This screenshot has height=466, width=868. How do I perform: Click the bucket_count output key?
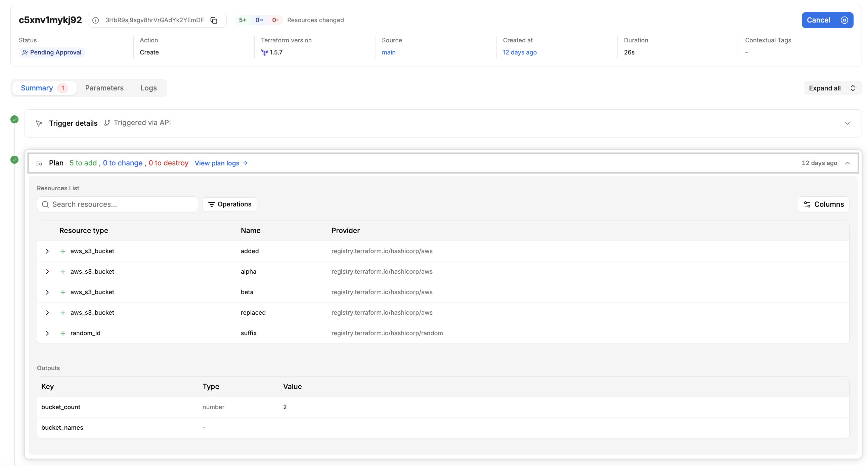[x=61, y=407]
